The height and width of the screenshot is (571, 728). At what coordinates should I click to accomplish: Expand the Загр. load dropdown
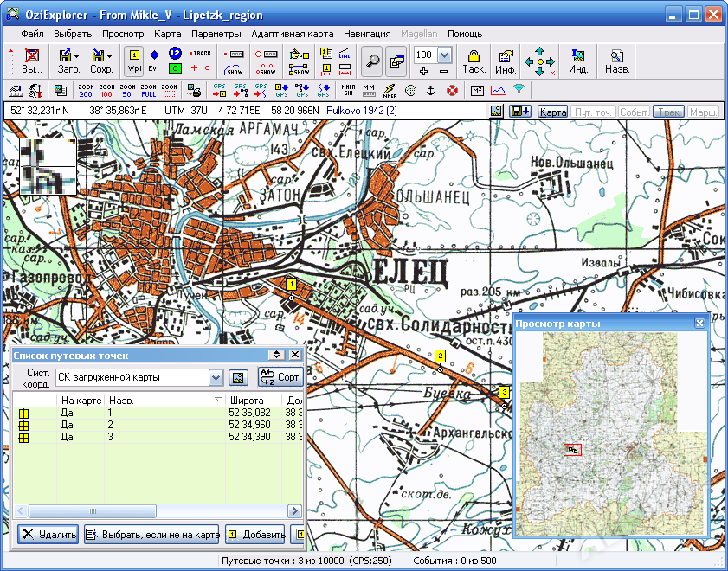(x=76, y=55)
